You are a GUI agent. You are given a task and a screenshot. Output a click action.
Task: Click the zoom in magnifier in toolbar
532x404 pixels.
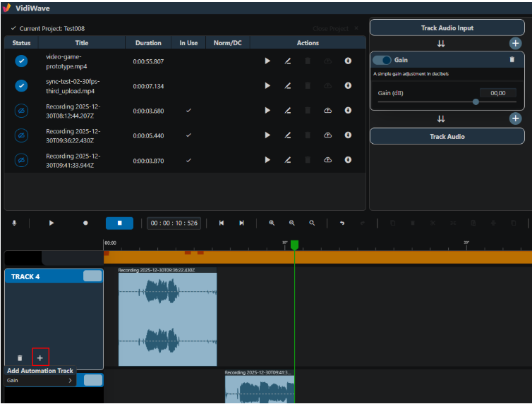272,223
